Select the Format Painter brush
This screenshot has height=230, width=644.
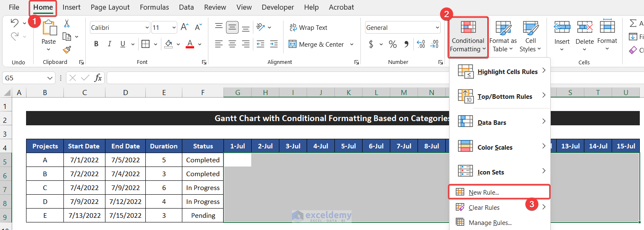pyautogui.click(x=67, y=50)
